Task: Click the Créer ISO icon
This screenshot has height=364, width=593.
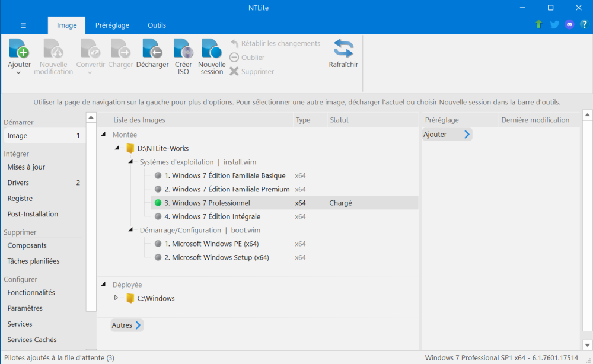Action: [x=183, y=50]
